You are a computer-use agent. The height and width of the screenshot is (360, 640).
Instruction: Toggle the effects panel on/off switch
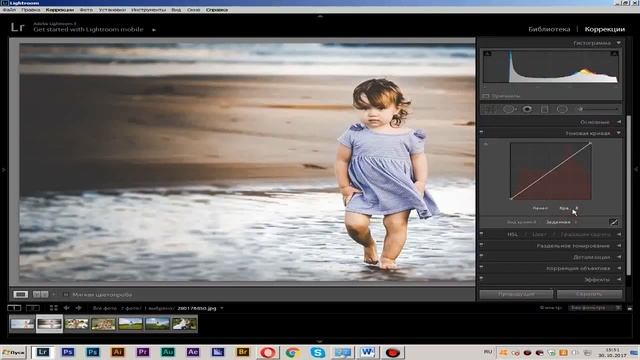tap(482, 279)
